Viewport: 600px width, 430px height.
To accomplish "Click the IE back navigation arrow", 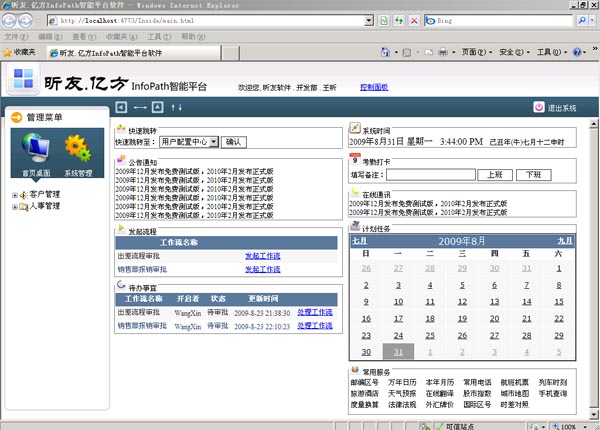I will click(9, 21).
